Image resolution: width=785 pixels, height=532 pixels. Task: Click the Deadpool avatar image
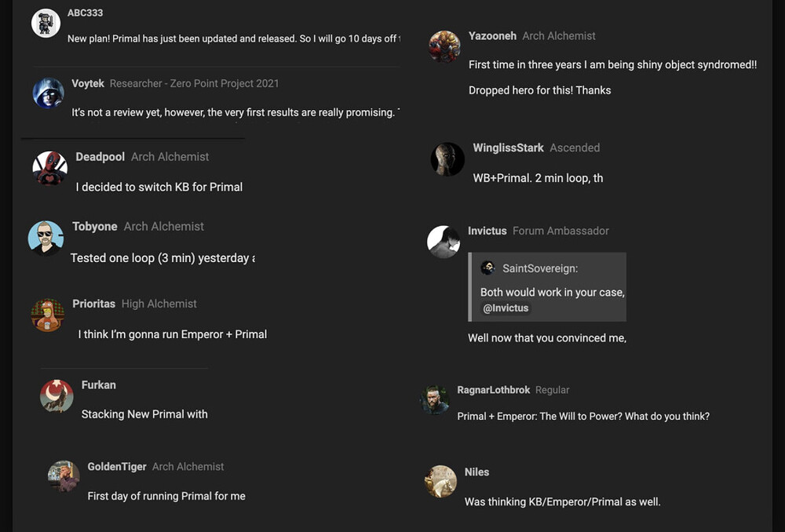pyautogui.click(x=50, y=168)
